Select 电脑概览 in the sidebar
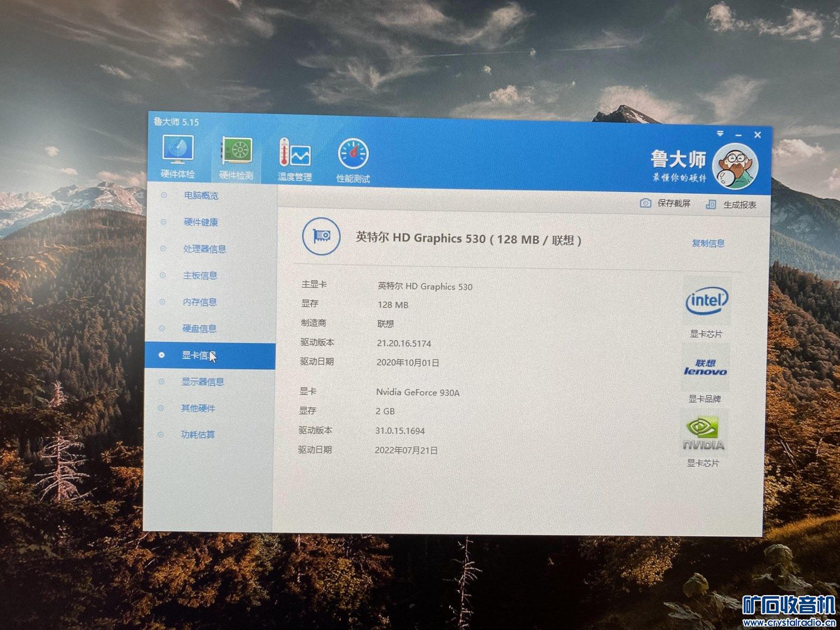840x630 pixels. 201,195
